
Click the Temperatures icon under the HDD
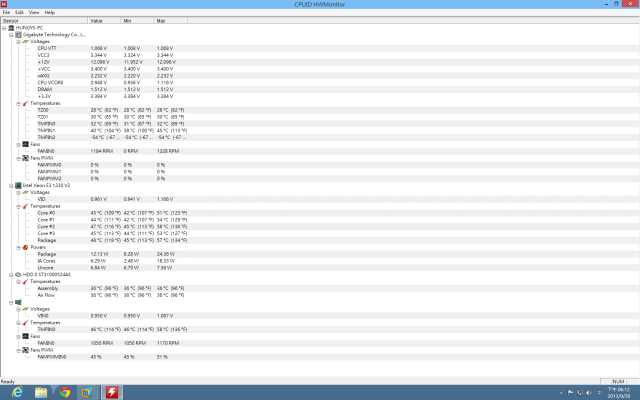25,282
